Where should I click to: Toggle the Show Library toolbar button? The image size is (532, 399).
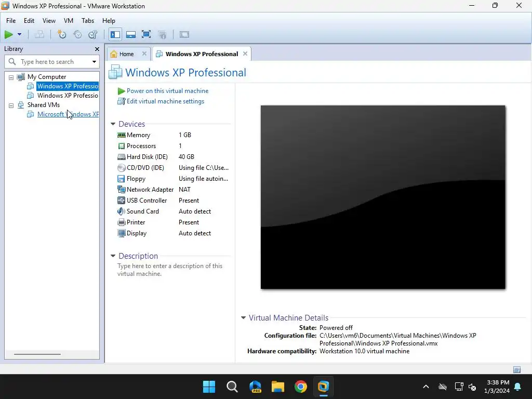pos(115,34)
